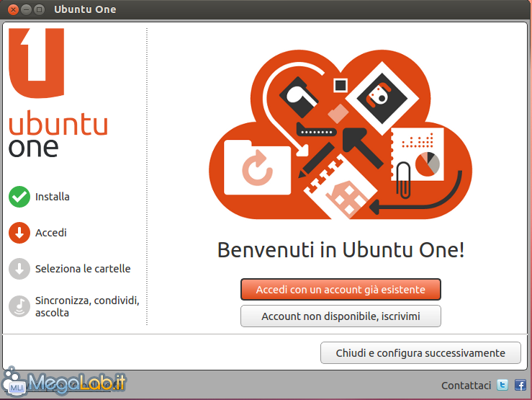Select the Accedi step label

click(x=51, y=233)
